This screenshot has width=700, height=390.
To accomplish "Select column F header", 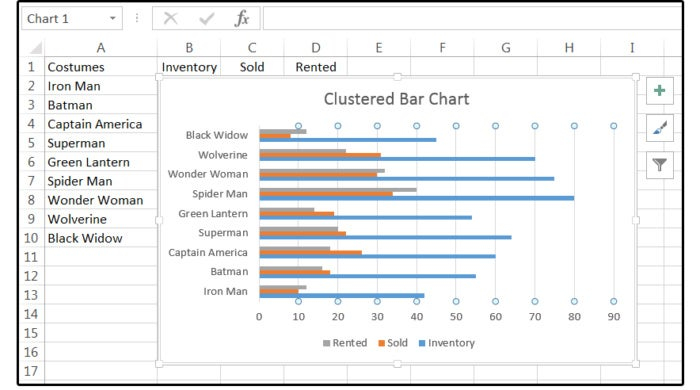I will pyautogui.click(x=442, y=48).
